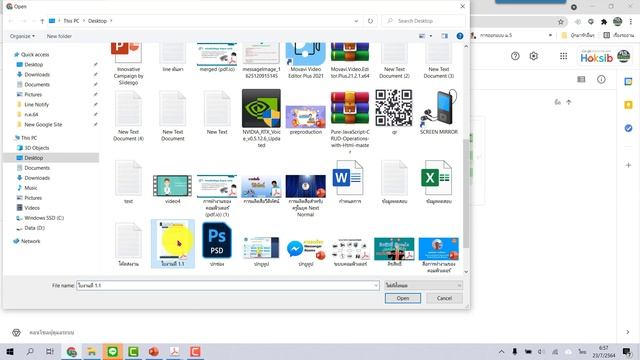Open Chrome extensions puzzle icon

[604, 22]
